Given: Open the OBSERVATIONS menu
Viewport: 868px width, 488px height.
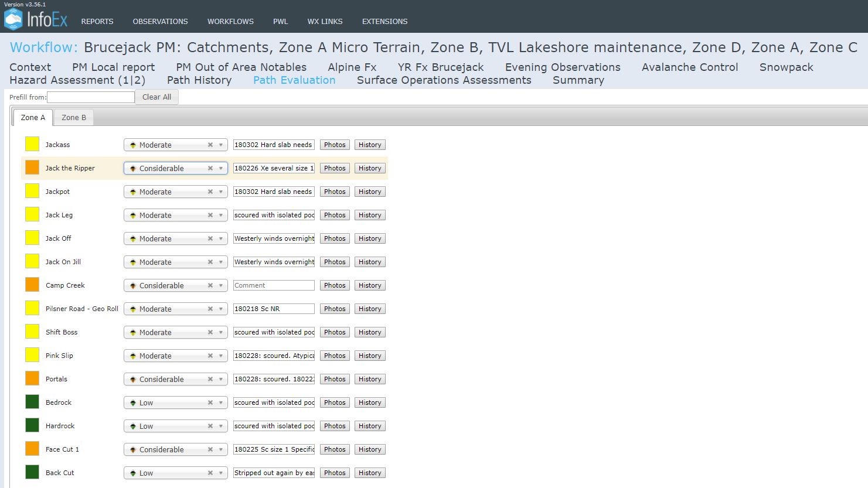Looking at the screenshot, I should coord(160,22).
